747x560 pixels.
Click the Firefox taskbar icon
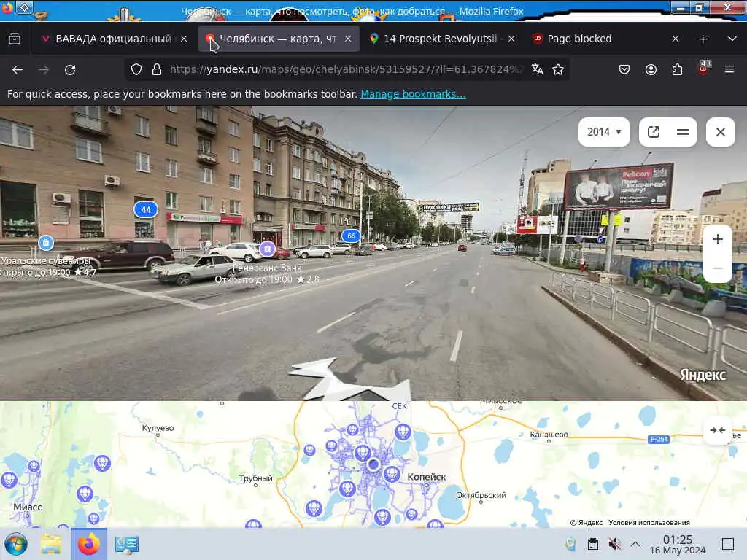pos(89,544)
